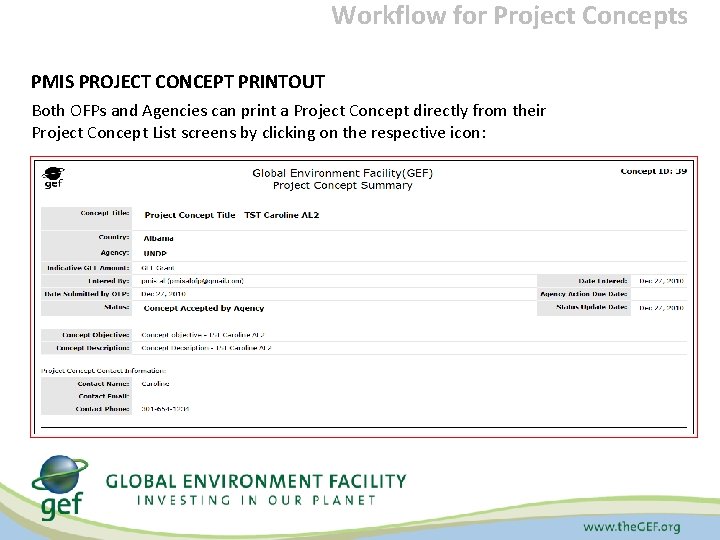Click the Contact Name value Caroline
This screenshot has height=540, width=720.
pyautogui.click(x=155, y=384)
